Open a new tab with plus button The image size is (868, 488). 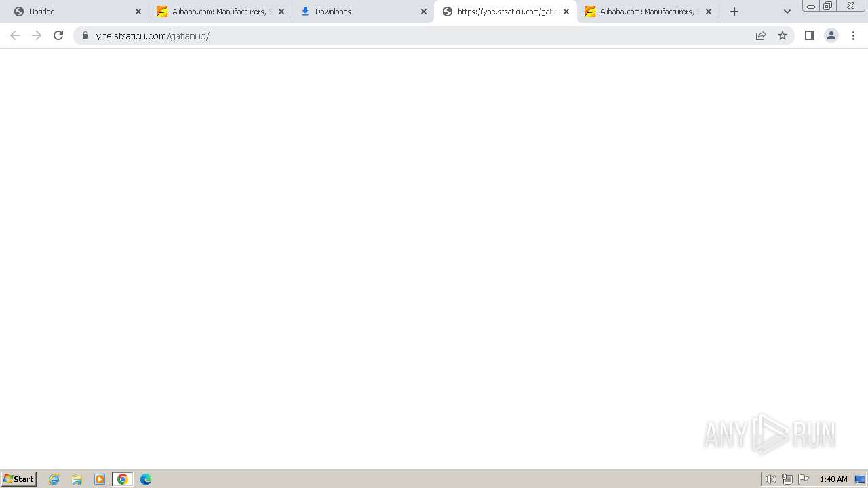pos(734,12)
